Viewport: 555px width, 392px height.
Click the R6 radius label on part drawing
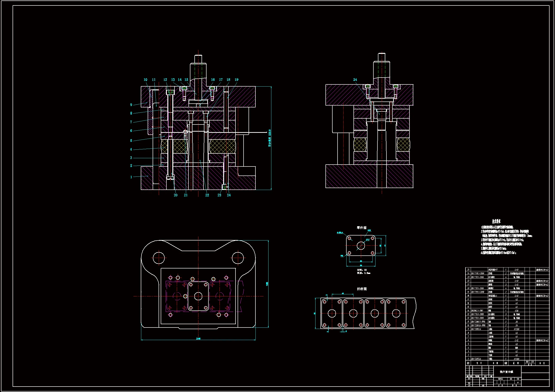tap(342, 256)
